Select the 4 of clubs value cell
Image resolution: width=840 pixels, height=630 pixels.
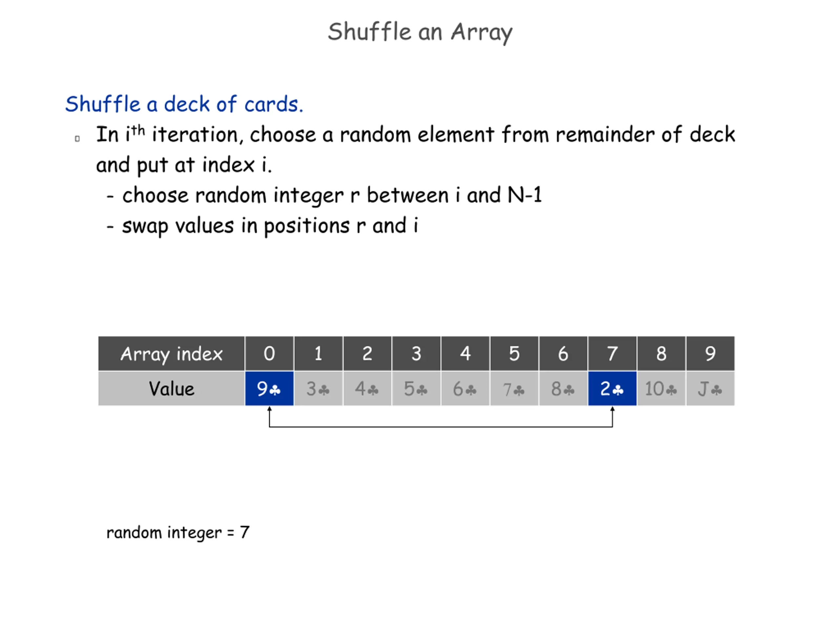tap(367, 388)
